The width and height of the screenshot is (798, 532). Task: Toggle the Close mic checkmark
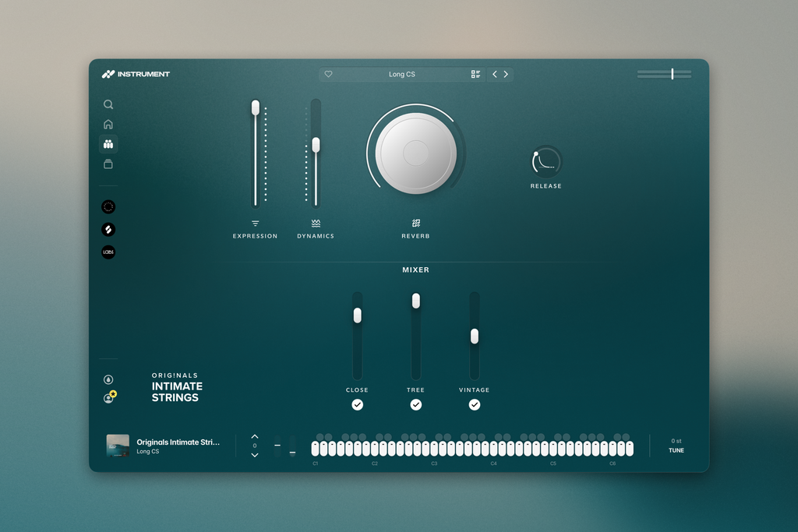(357, 405)
